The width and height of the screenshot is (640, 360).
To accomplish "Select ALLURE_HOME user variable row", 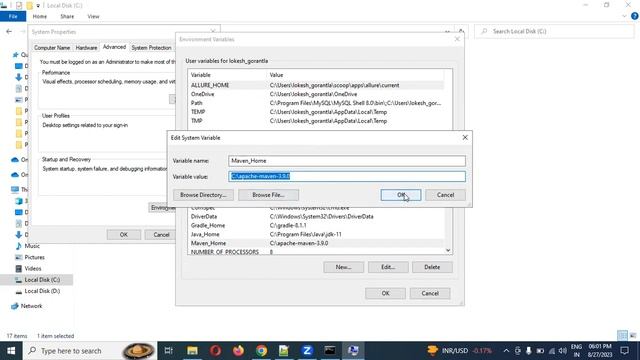I will pyautogui.click(x=316, y=85).
